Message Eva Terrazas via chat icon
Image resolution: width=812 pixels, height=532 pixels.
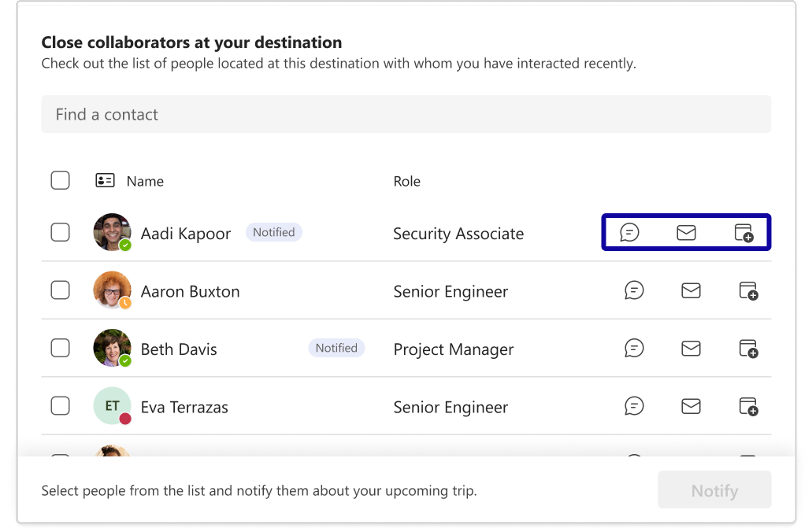pos(634,406)
